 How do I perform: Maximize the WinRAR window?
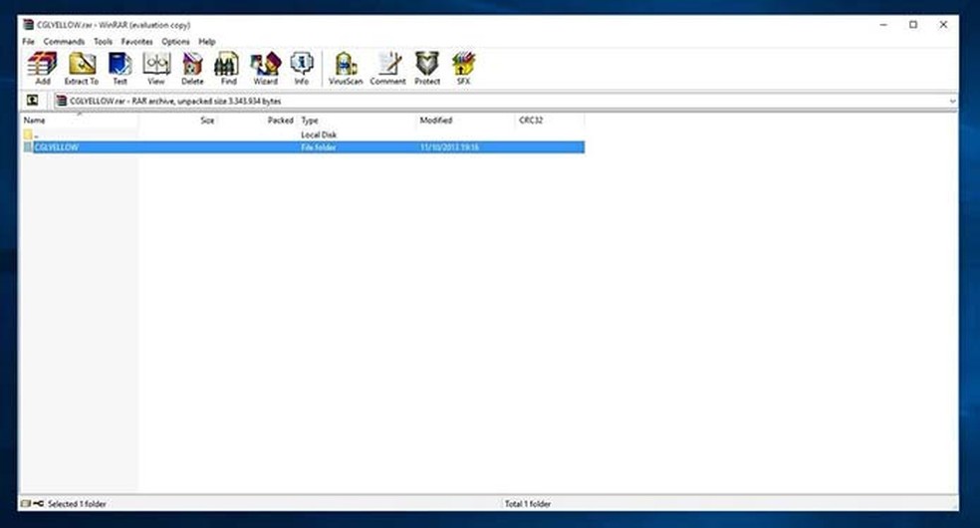click(913, 25)
